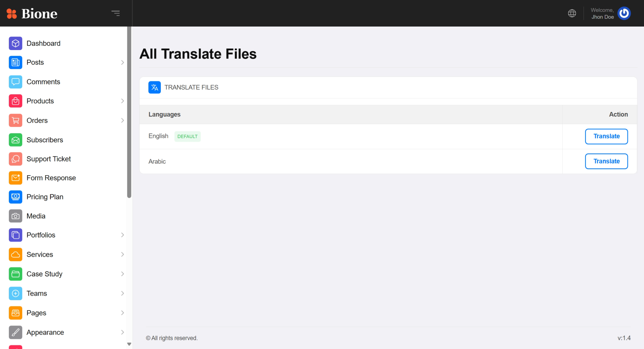Viewport: 644px width, 349px height.
Task: Click the Comments speech bubble icon
Action: pos(15,82)
